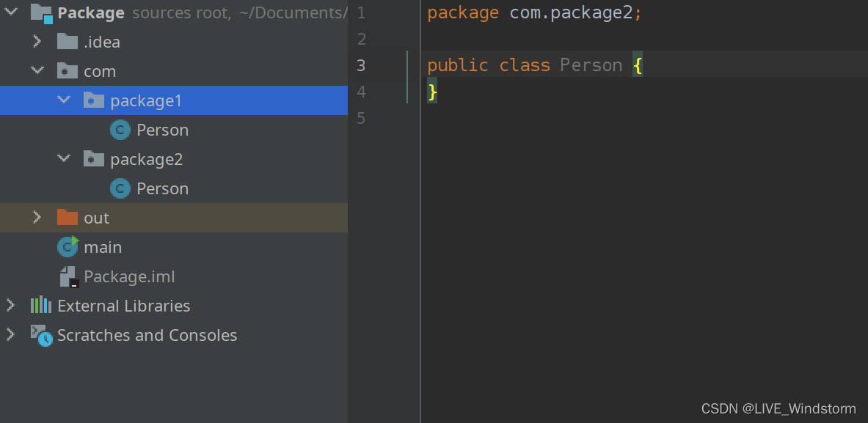Select the package2 folder label
Image resolution: width=868 pixels, height=423 pixels.
[146, 159]
